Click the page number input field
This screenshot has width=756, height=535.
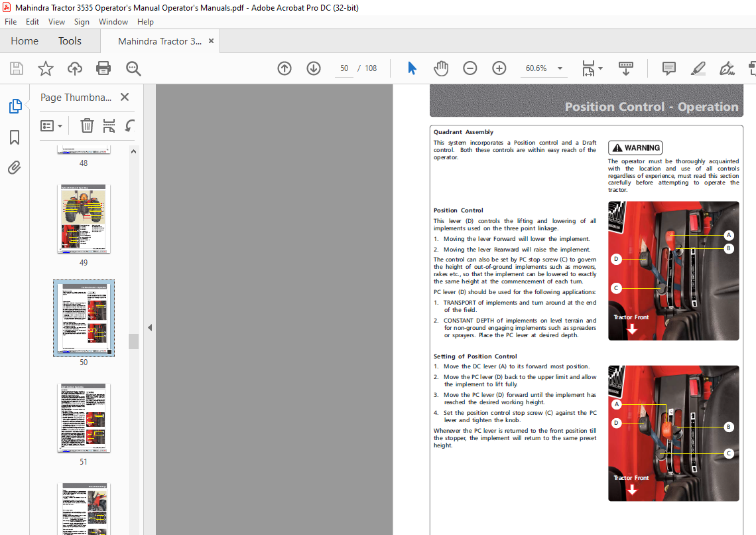[344, 68]
